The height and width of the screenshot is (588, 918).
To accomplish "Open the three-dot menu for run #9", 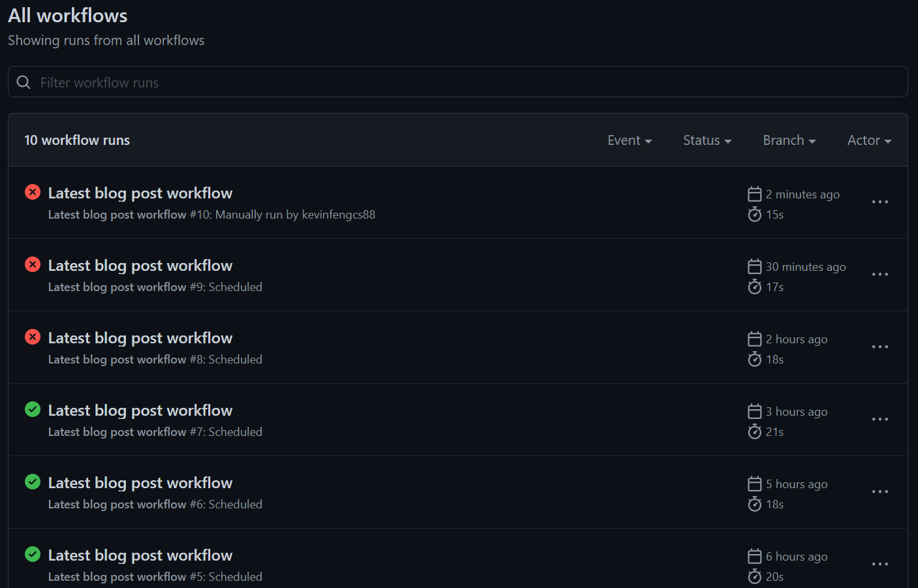I will 880,274.
